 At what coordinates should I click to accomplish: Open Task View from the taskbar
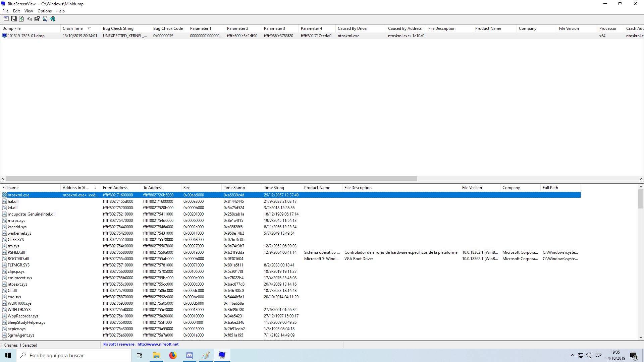pyautogui.click(x=140, y=355)
